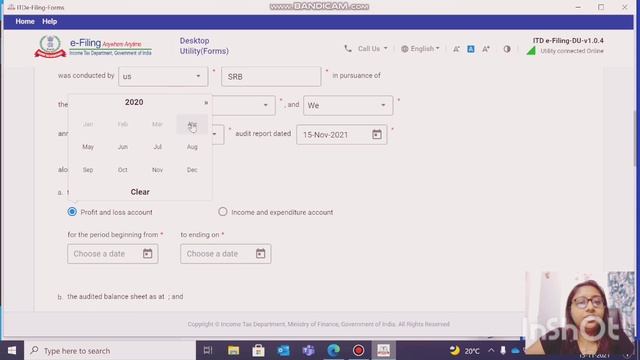Expand the Call Us dropdown
The width and height of the screenshot is (640, 360).
(372, 49)
